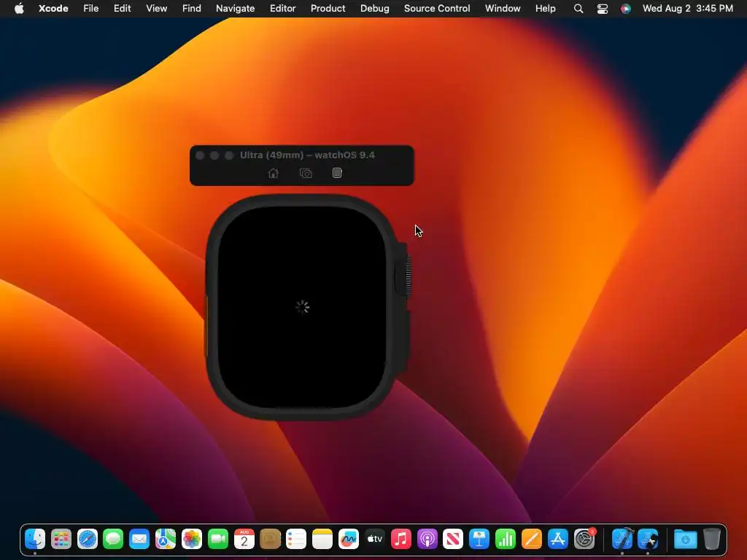Open the Apple TV app from Dock
The width and height of the screenshot is (747, 560).
coord(374,539)
